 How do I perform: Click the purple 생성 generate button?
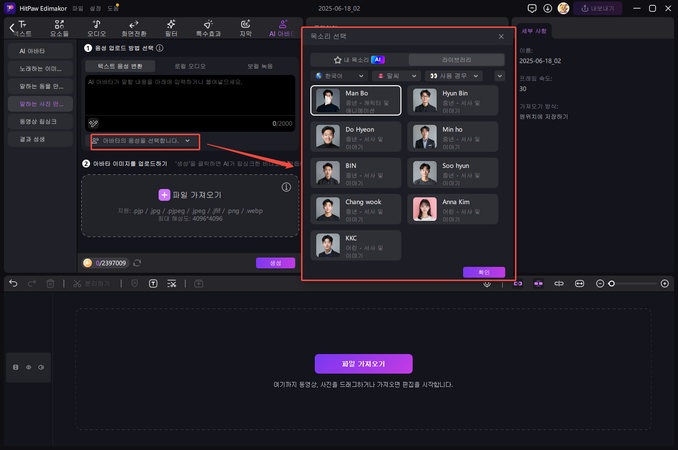click(275, 263)
